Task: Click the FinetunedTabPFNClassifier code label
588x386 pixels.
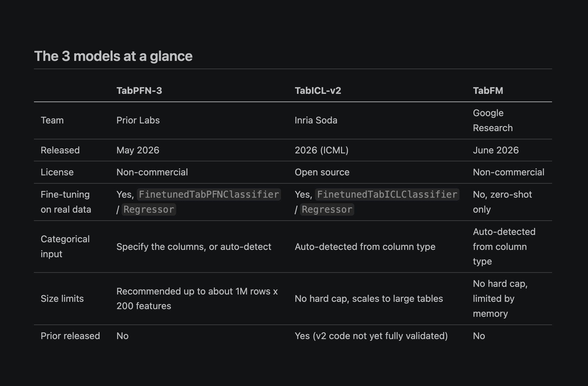Action: tap(209, 194)
